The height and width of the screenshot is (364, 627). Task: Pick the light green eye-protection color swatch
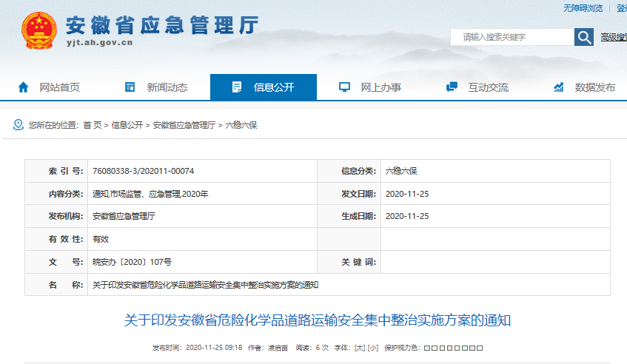(x=457, y=348)
